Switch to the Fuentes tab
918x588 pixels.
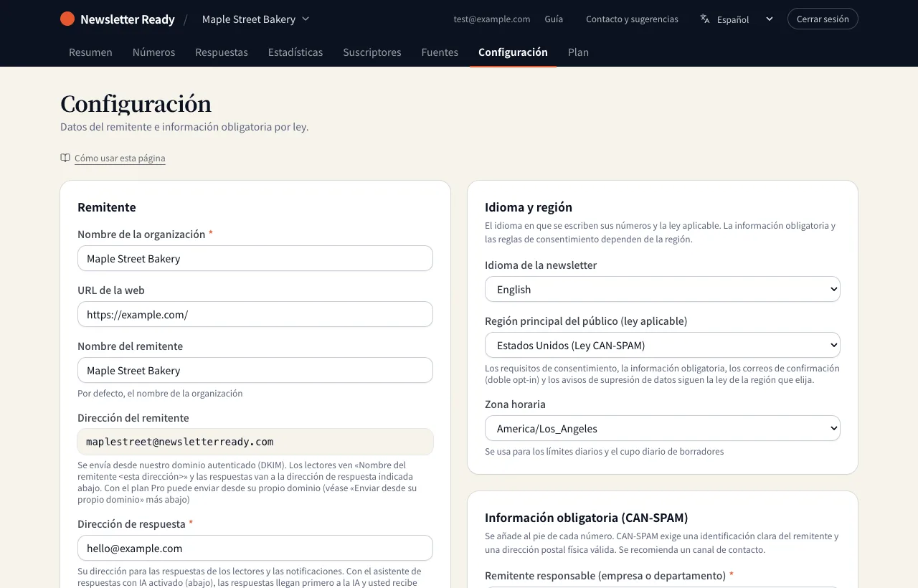click(440, 52)
